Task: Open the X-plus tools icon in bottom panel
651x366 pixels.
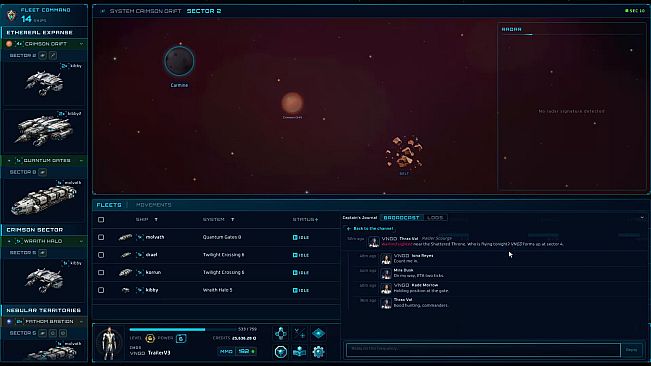Action: pos(299,333)
